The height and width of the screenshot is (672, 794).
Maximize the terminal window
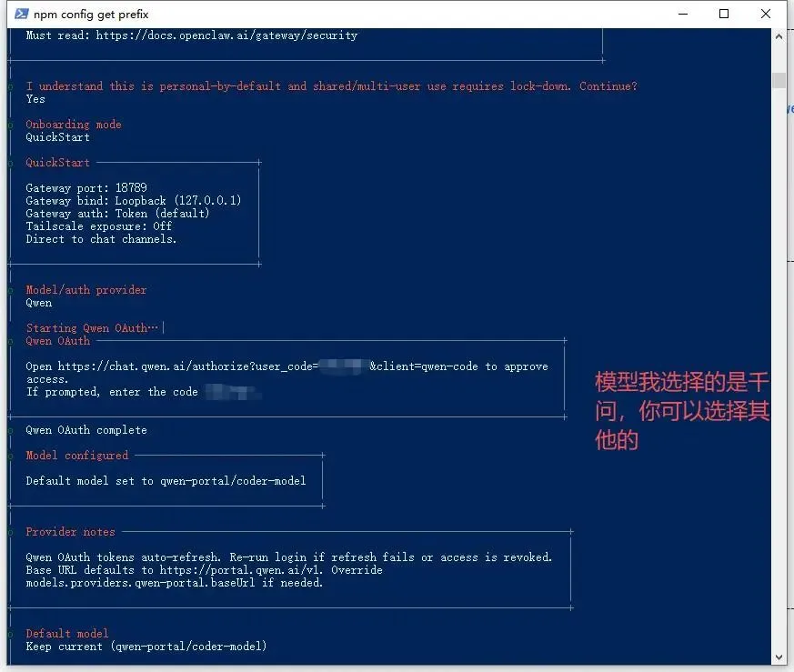point(724,14)
